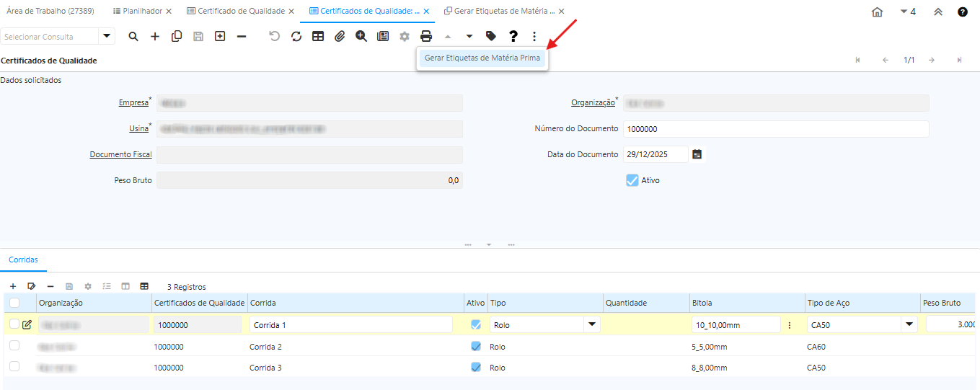Click the Número do Documento input field
Image resolution: width=980 pixels, height=390 pixels.
(x=775, y=129)
